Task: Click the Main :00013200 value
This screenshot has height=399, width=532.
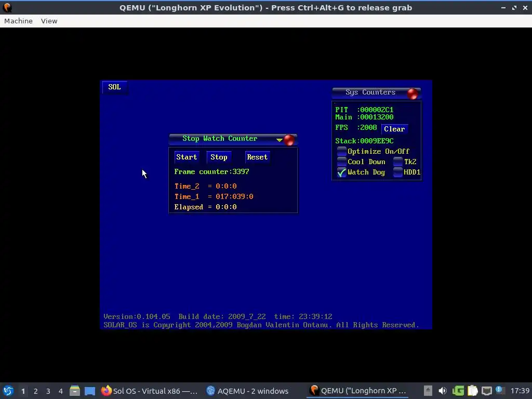Action: tap(364, 117)
